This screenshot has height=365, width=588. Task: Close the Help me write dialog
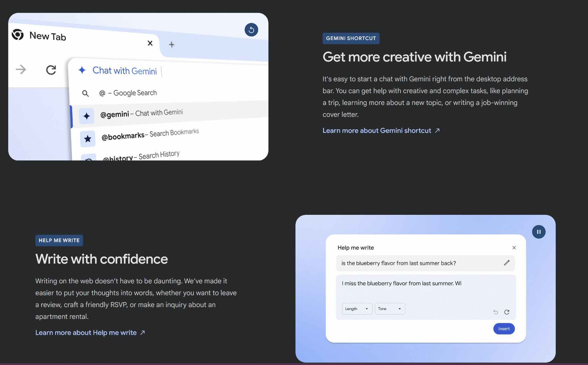pyautogui.click(x=514, y=248)
